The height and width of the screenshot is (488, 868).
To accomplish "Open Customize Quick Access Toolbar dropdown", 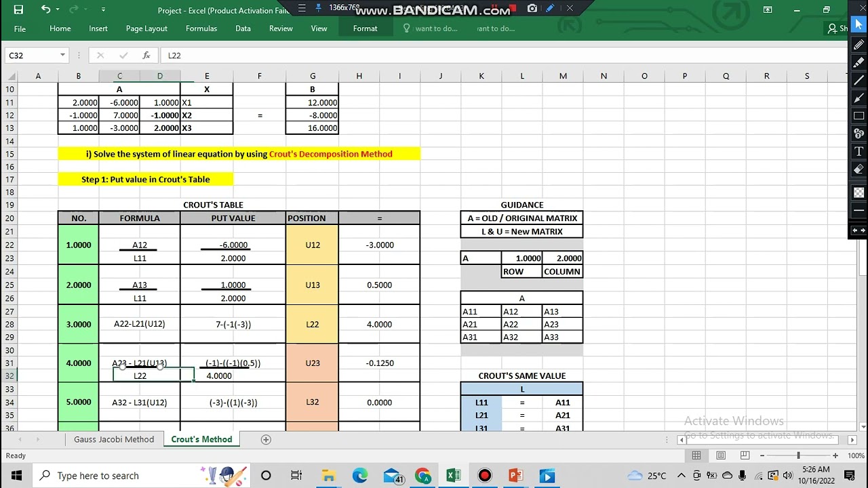I will pos(103,9).
